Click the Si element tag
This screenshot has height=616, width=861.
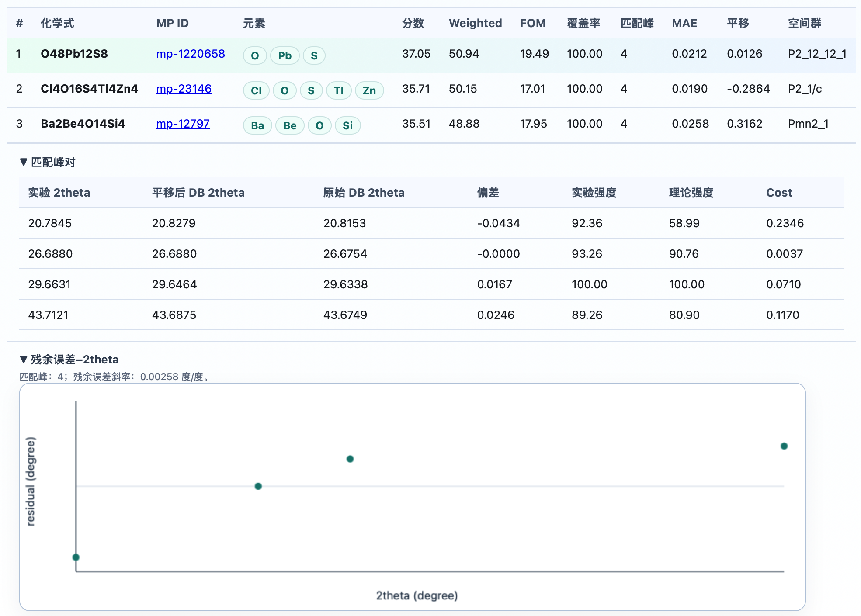point(347,125)
